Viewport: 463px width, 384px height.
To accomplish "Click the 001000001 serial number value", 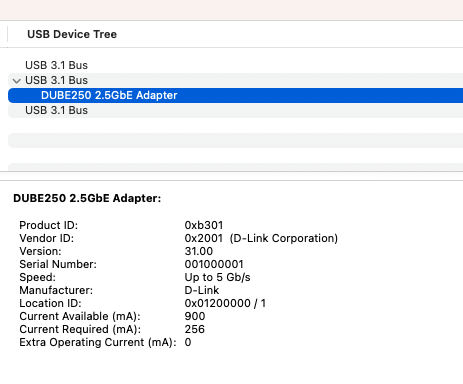I will point(214,264).
